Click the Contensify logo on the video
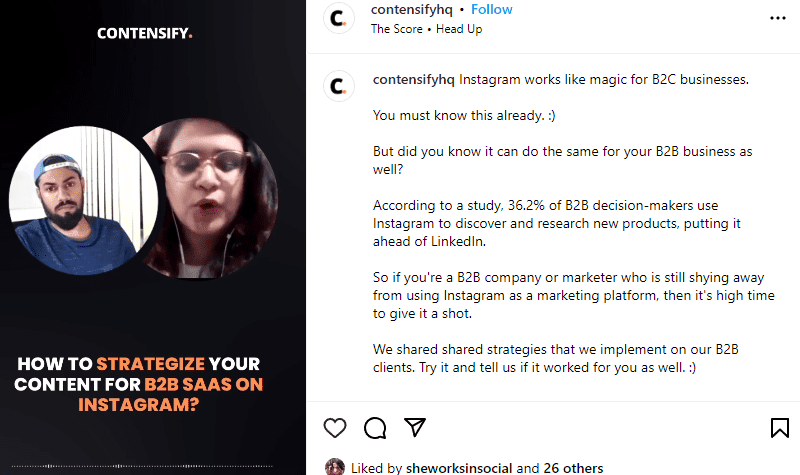Screen dimensions: 800x475 [x=145, y=33]
